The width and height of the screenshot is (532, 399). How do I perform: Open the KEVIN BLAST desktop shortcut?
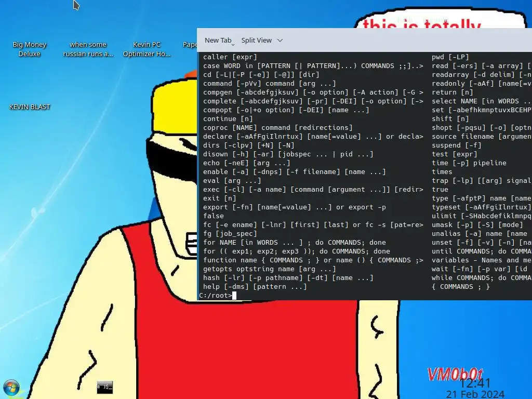(30, 107)
